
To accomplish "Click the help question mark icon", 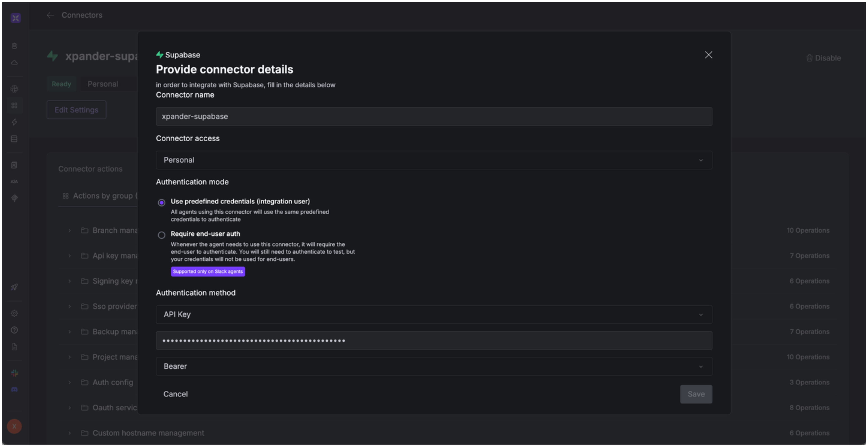I will pyautogui.click(x=14, y=330).
